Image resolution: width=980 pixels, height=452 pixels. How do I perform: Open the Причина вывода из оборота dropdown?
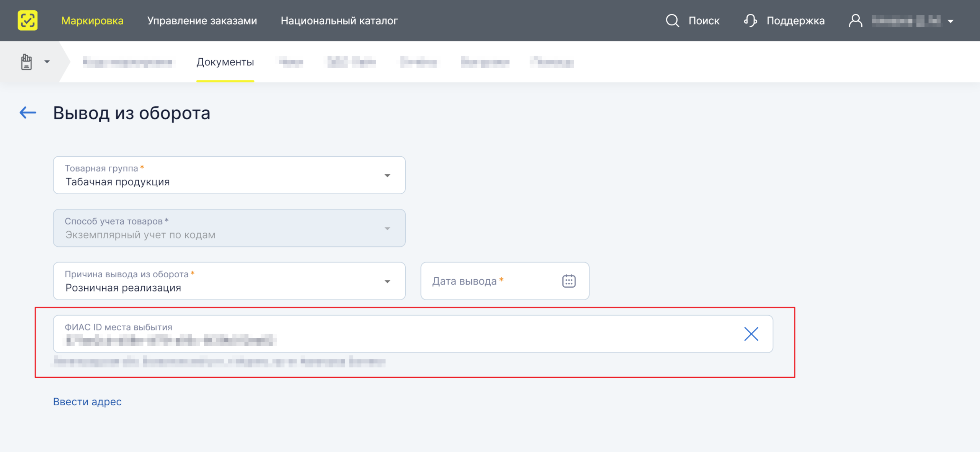click(x=229, y=281)
